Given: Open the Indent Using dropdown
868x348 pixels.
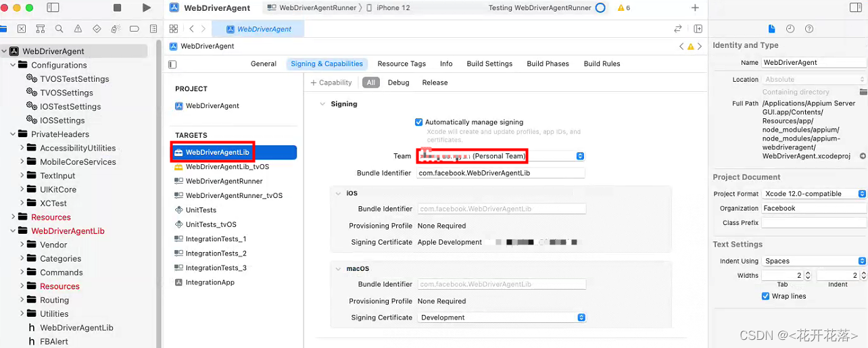Looking at the screenshot, I should tap(814, 261).
